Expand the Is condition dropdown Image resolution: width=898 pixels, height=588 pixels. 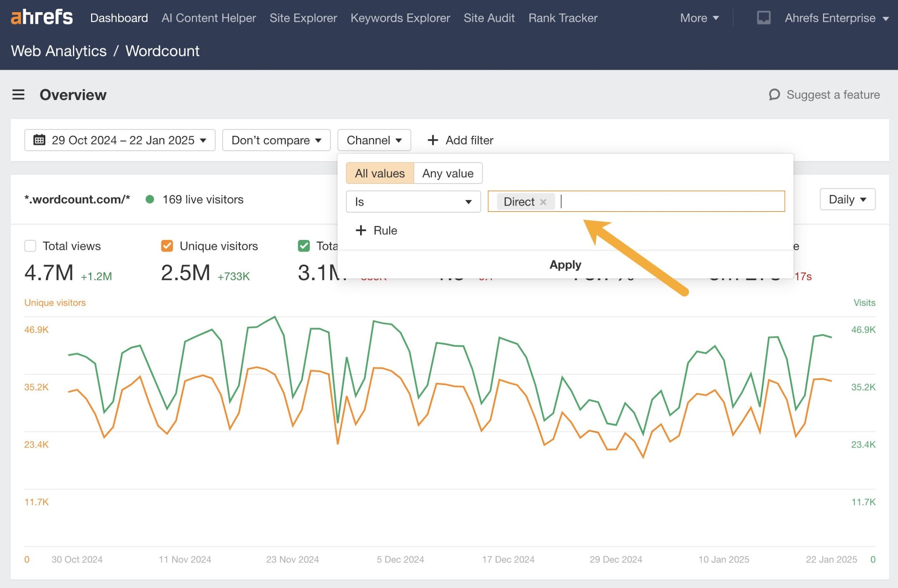pyautogui.click(x=413, y=202)
